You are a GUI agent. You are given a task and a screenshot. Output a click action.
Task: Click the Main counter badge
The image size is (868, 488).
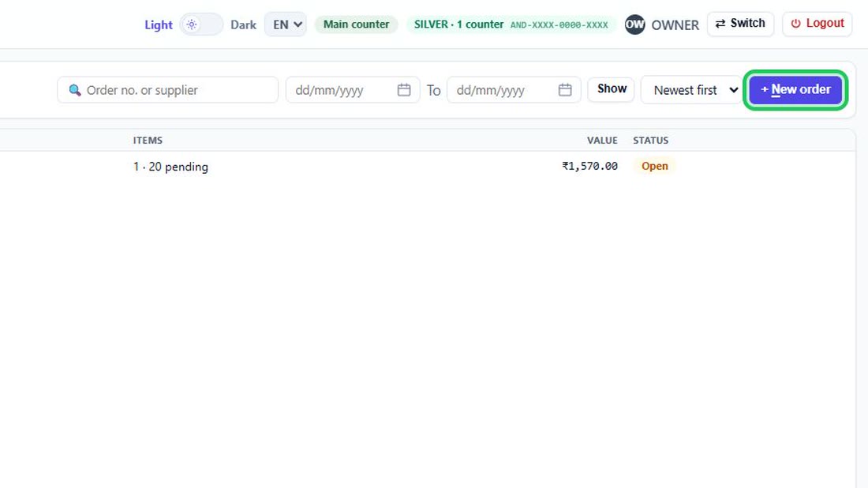(x=356, y=24)
